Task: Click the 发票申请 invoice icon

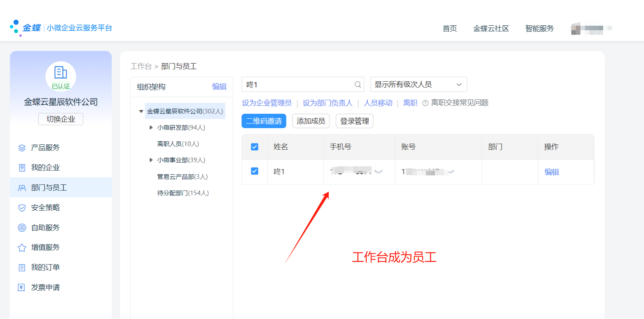Action: 22,288
